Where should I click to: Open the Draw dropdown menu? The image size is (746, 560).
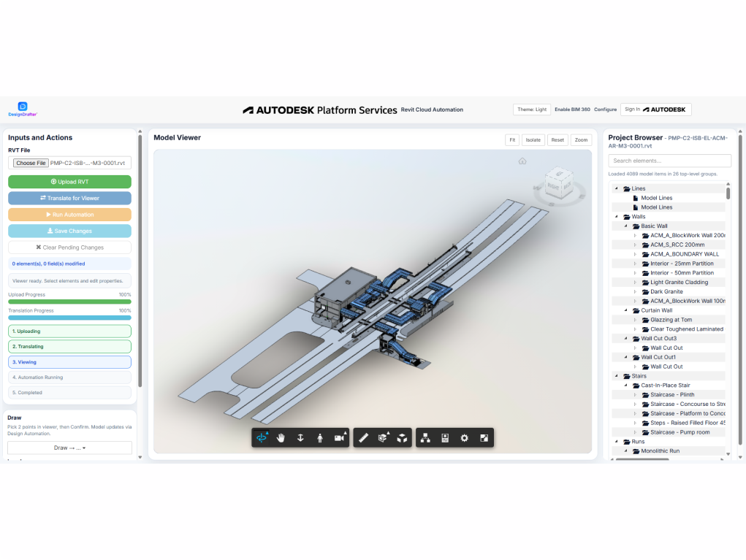tap(69, 448)
